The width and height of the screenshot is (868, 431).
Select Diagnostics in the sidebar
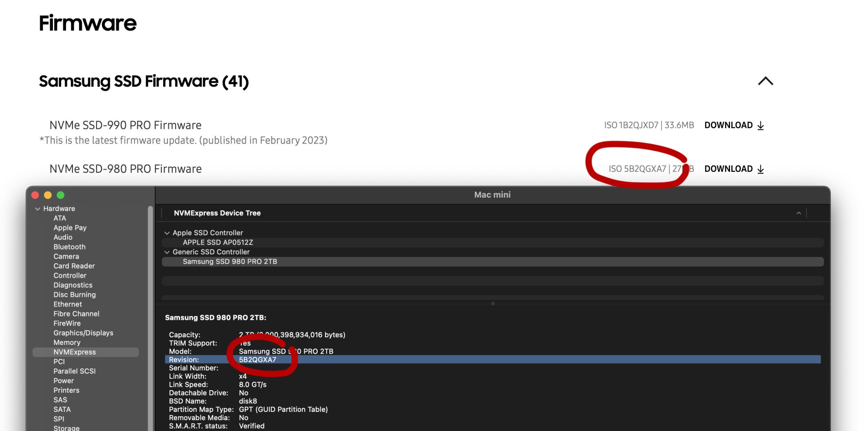tap(73, 285)
